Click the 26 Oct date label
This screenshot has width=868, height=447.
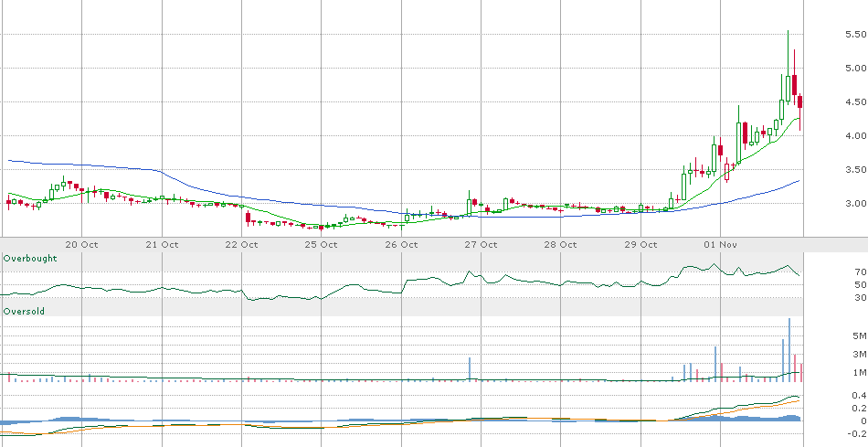pyautogui.click(x=401, y=244)
